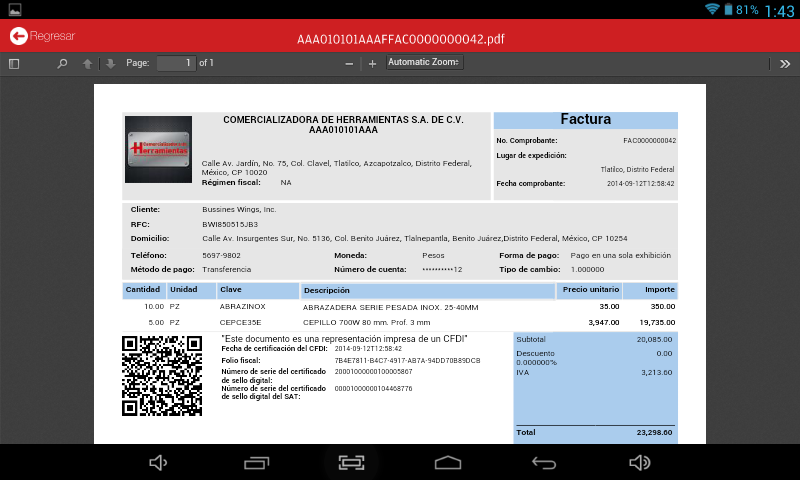Tap the 1:43 clock
This screenshot has width=800, height=480.
(780, 10)
